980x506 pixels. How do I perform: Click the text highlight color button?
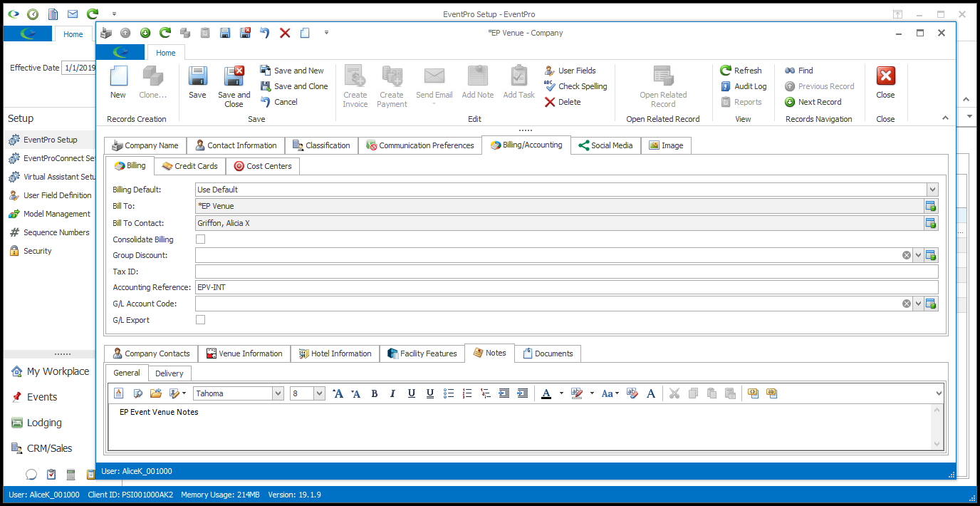coord(577,393)
